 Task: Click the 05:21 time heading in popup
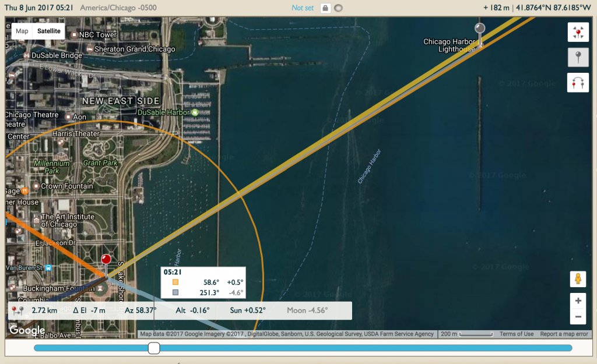tap(173, 272)
